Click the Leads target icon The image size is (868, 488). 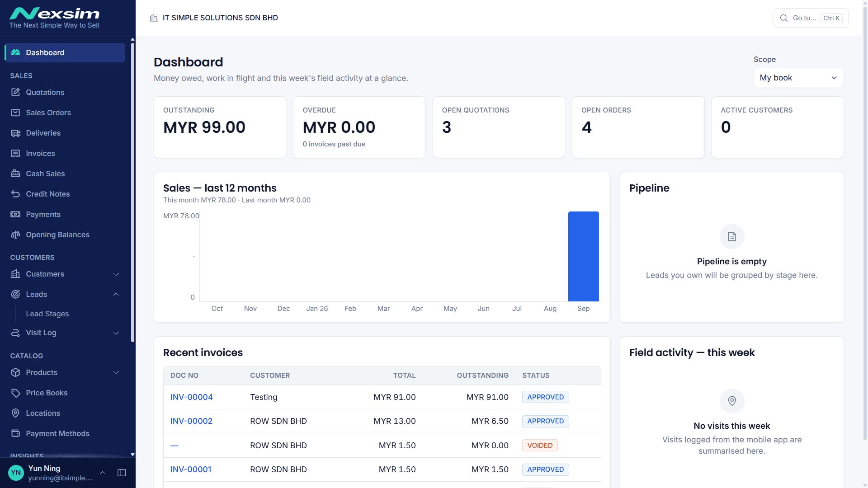pos(15,294)
